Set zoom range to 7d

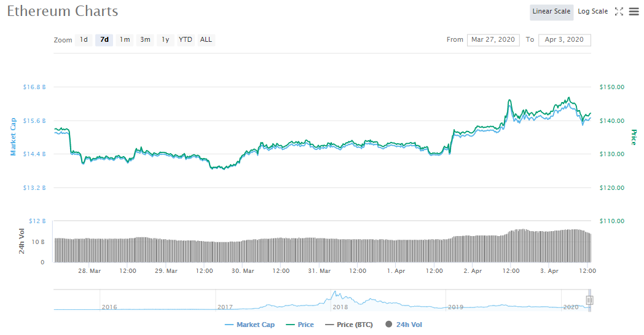[104, 40]
